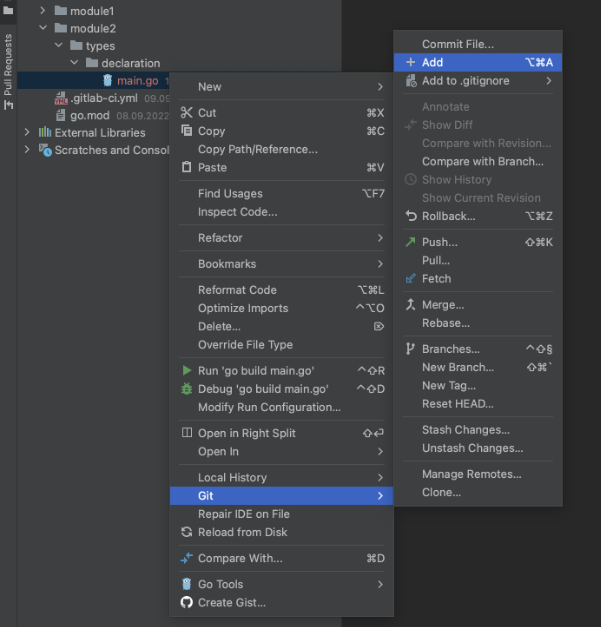Choose Commit File… from Git submenu
The image size is (601, 627).
457,44
